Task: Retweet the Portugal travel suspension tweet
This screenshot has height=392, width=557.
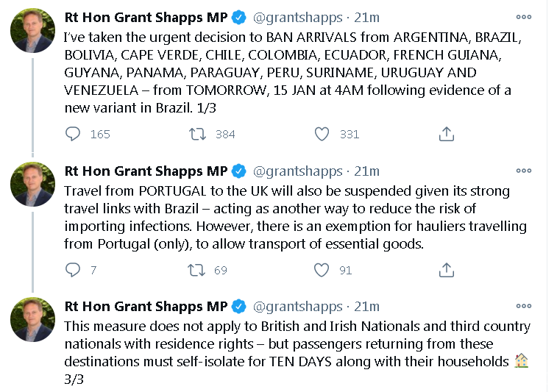Action: pos(196,270)
